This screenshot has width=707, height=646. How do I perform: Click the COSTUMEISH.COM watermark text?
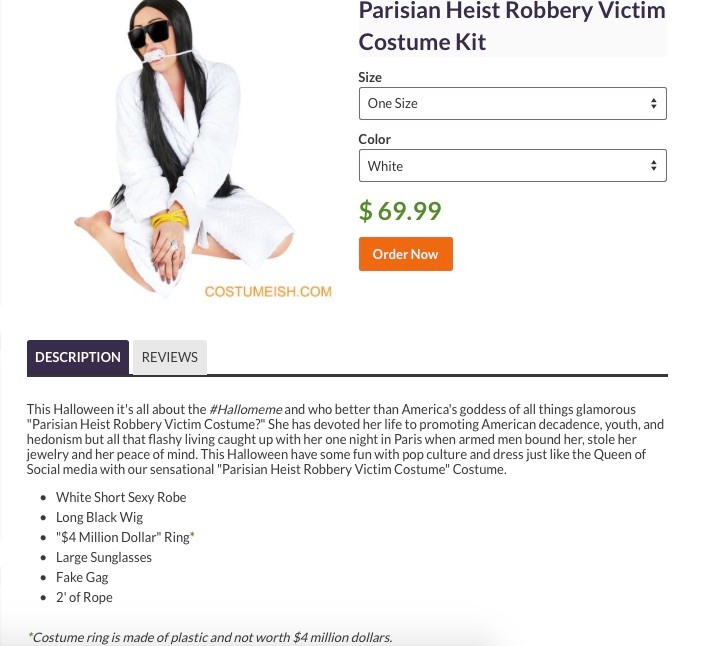(x=268, y=292)
